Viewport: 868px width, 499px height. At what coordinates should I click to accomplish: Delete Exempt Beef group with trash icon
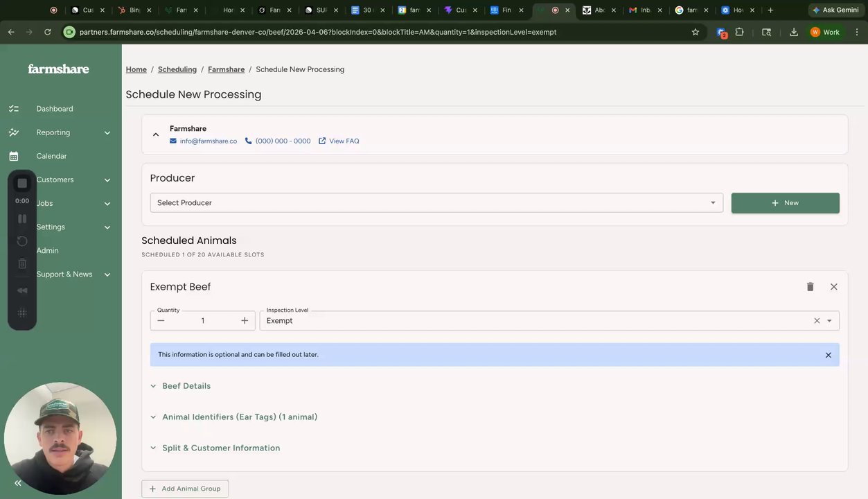point(810,286)
